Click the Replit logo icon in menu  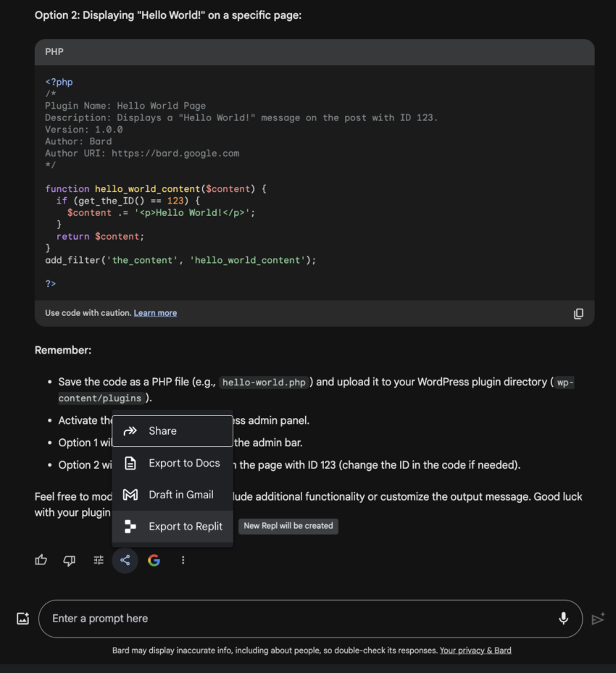point(130,526)
